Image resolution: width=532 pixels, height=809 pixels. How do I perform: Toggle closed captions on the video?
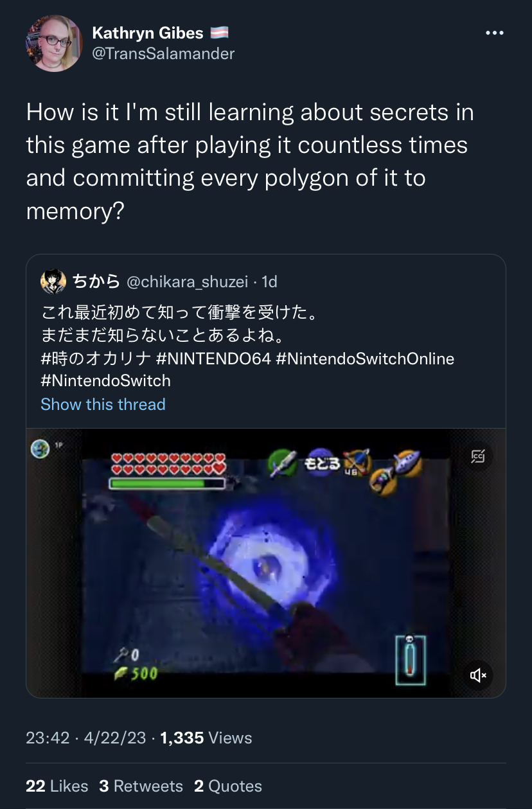coord(478,457)
